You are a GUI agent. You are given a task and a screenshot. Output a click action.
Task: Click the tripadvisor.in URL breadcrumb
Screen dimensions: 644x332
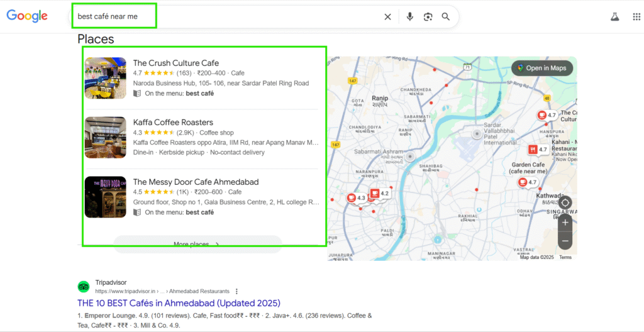point(162,291)
